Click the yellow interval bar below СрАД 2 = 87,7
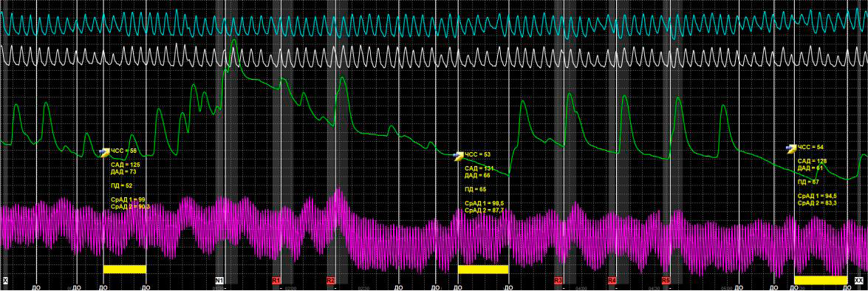 (483, 270)
